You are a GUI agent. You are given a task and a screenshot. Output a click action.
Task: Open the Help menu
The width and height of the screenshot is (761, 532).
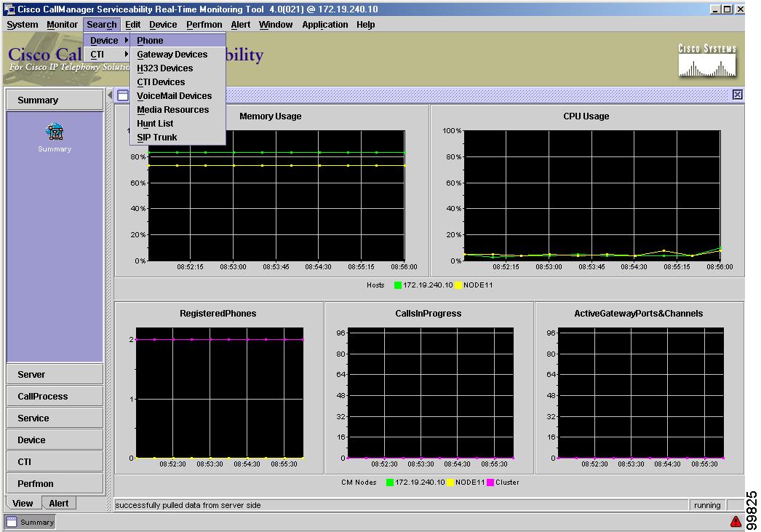(x=365, y=25)
